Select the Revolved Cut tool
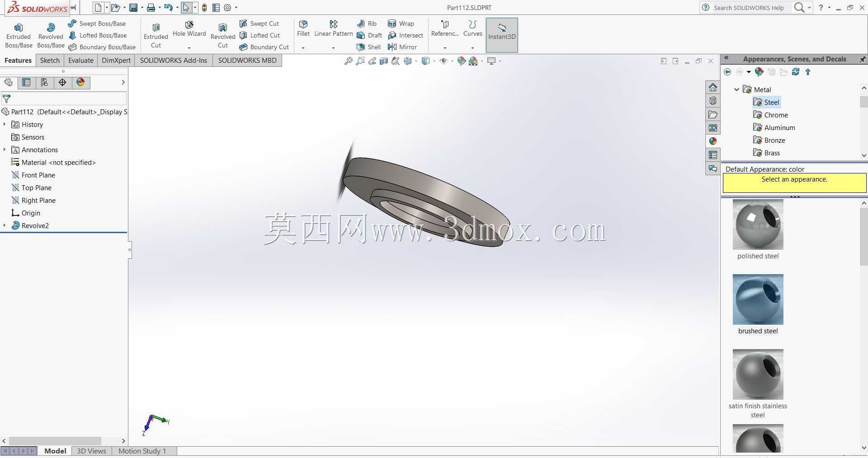 (223, 36)
